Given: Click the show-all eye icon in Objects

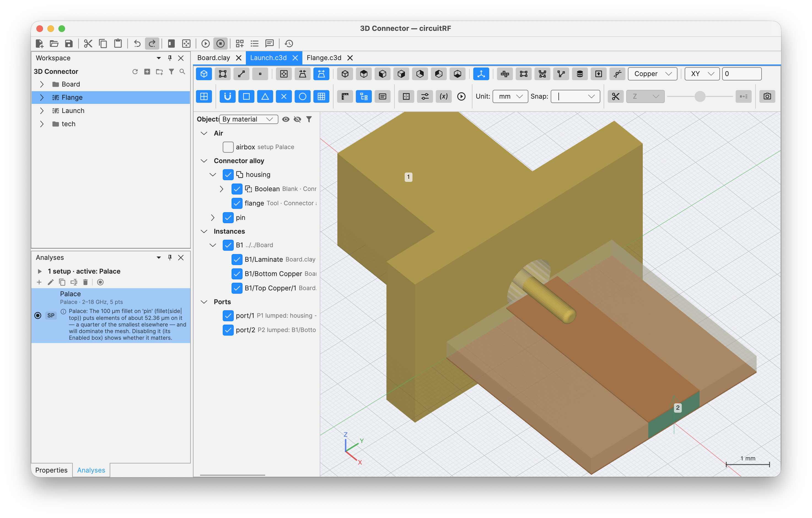Looking at the screenshot, I should pyautogui.click(x=286, y=119).
